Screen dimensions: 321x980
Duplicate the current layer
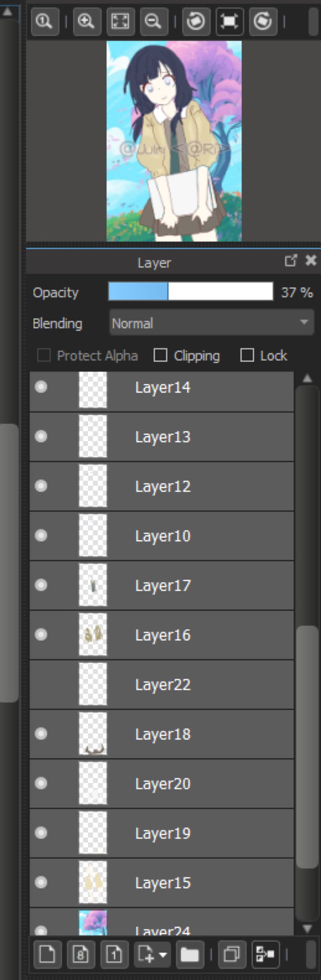pos(232,954)
